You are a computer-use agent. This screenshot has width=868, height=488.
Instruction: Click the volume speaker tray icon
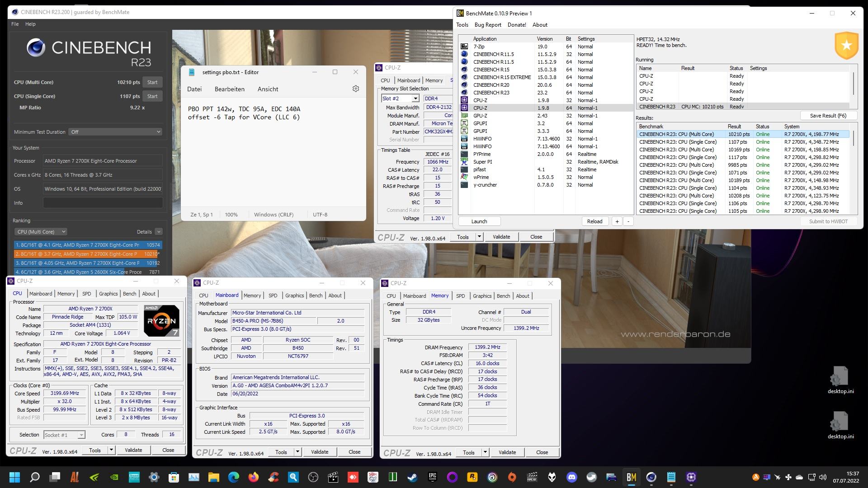click(823, 477)
